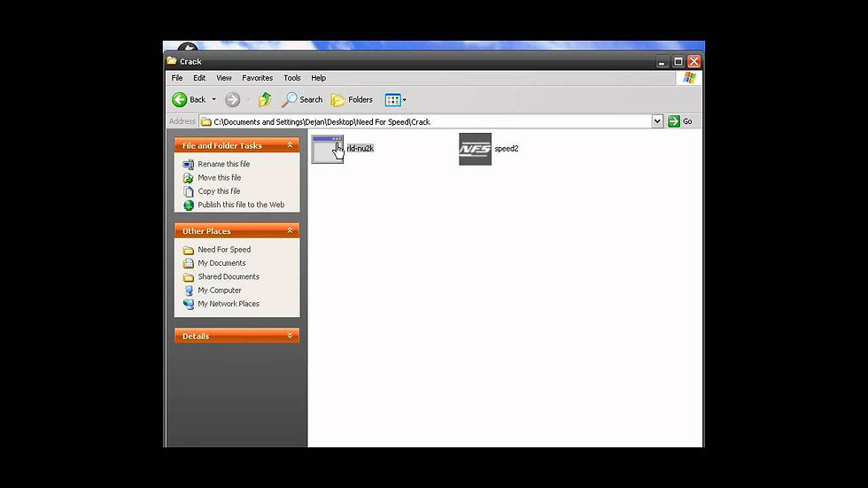868x488 pixels.
Task: Click the rld-nu2k file name label
Action: click(360, 148)
